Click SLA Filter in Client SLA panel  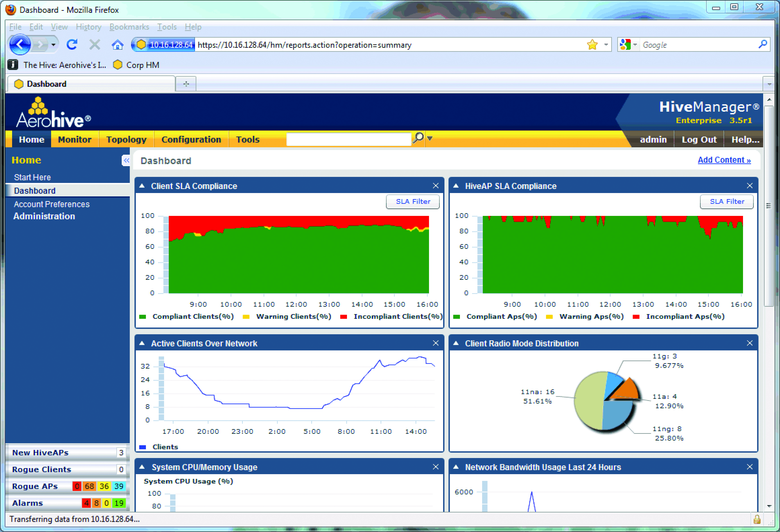(x=412, y=201)
